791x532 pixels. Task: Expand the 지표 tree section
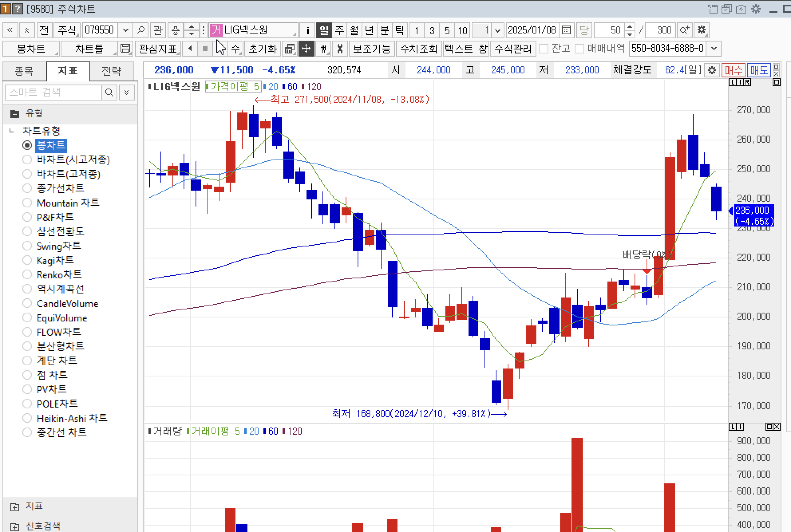coord(15,507)
